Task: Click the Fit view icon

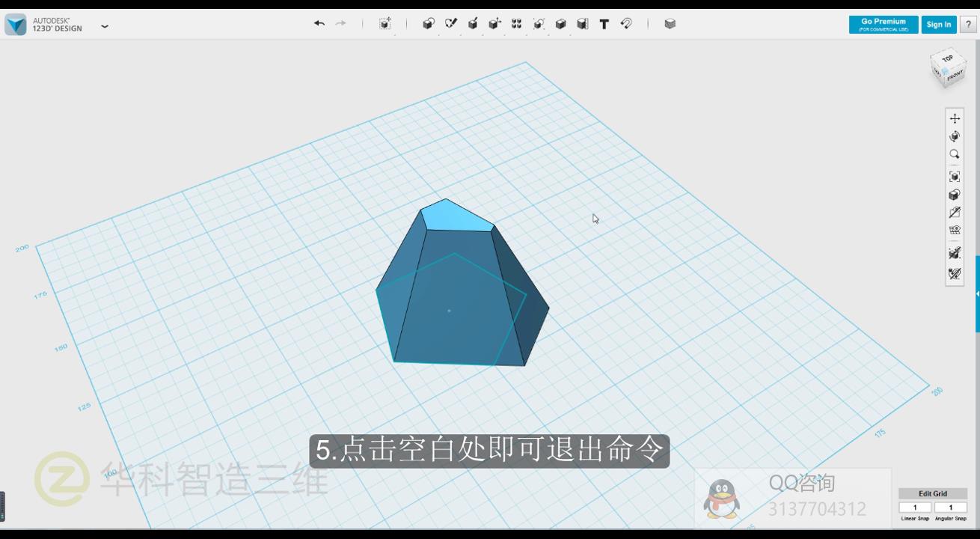Action: [x=955, y=177]
